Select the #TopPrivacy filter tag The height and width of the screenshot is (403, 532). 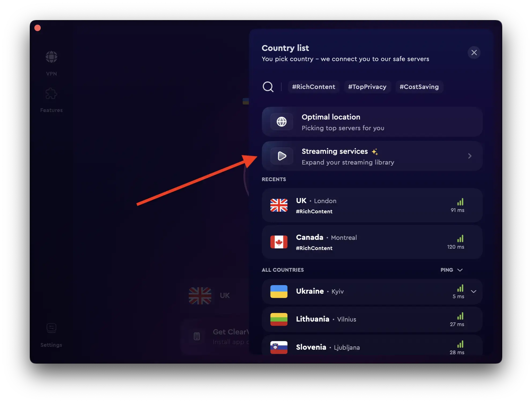click(367, 87)
